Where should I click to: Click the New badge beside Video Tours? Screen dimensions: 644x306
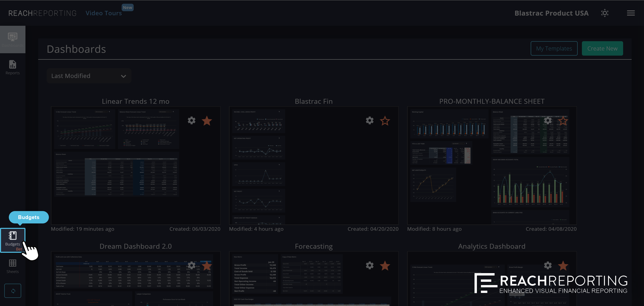point(128,7)
